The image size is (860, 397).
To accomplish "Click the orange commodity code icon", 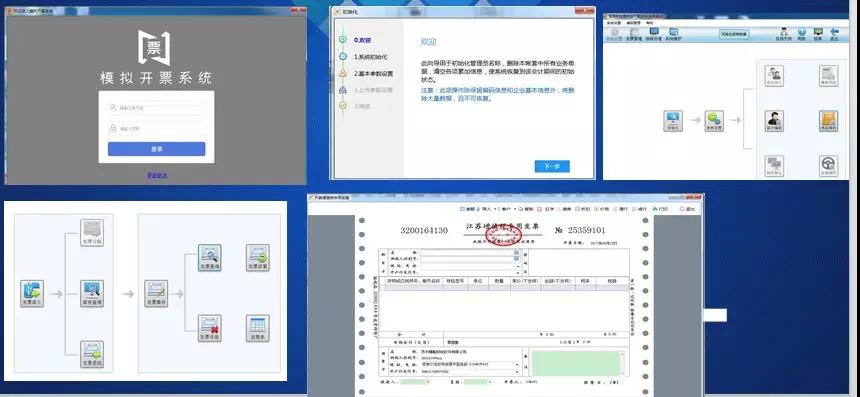I will coord(828,121).
